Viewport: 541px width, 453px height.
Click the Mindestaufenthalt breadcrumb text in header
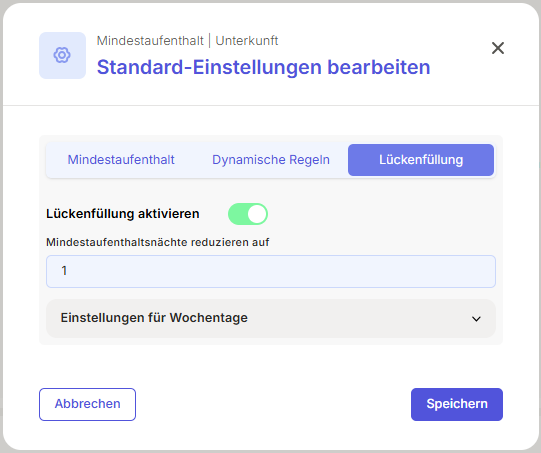[x=150, y=41]
